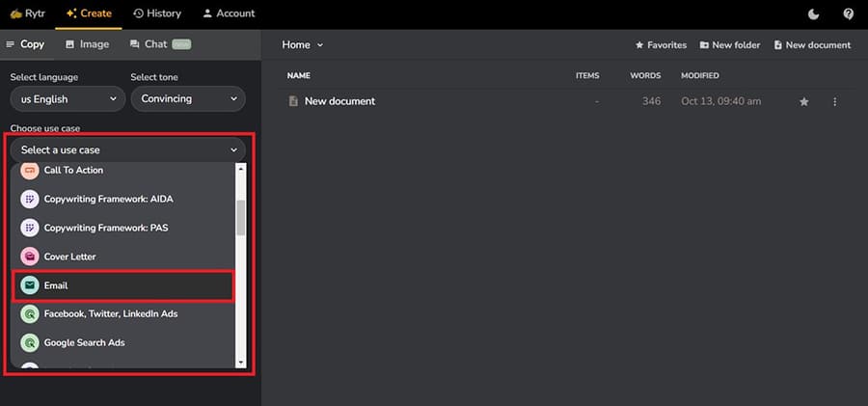Open the New document three-dot menu
Viewport: 868px width, 406px height.
835,102
